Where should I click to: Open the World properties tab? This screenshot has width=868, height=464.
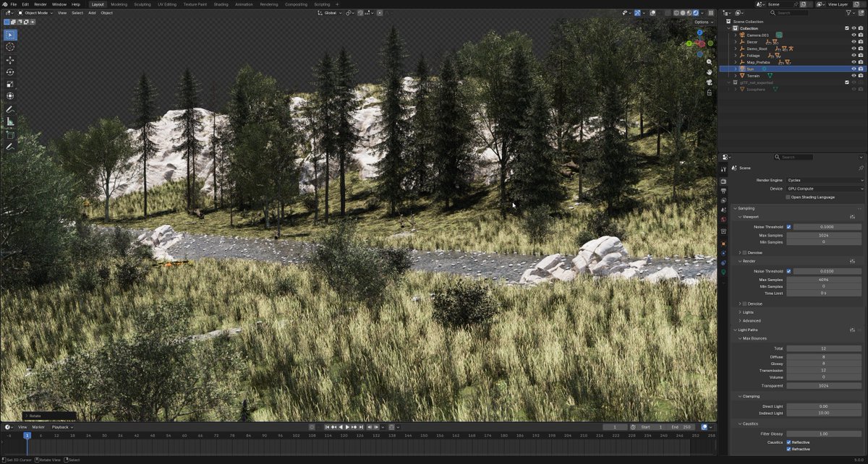(x=723, y=218)
